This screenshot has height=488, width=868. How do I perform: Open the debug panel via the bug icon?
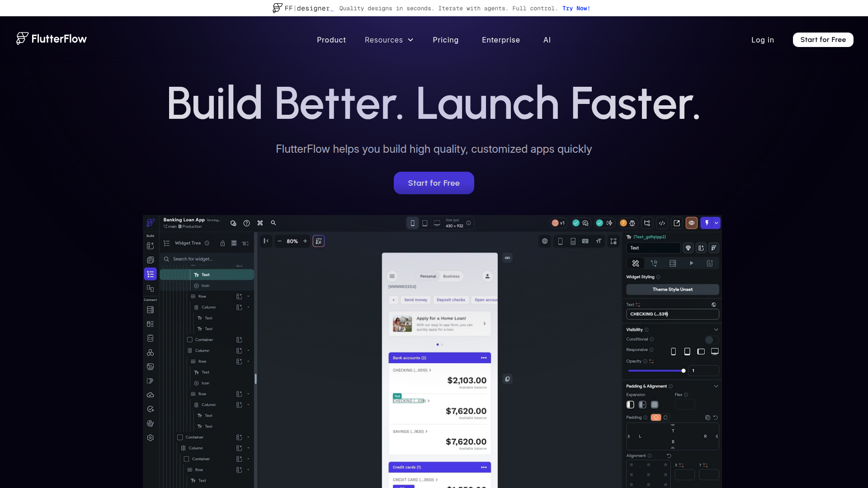click(x=632, y=223)
